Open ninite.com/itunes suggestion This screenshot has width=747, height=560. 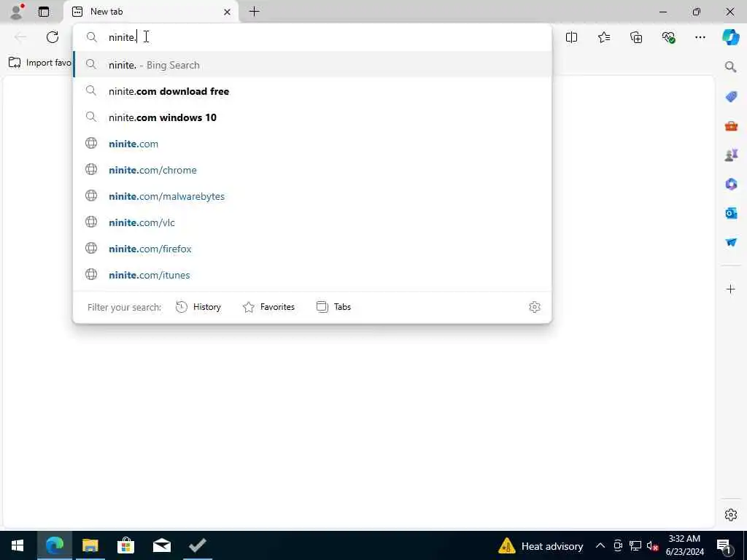coord(312,275)
